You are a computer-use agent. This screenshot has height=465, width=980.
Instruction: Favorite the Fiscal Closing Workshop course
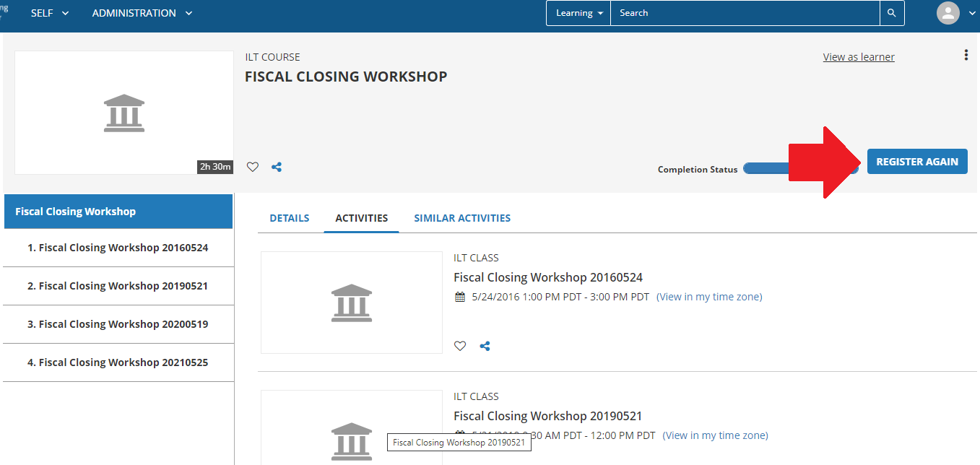252,167
